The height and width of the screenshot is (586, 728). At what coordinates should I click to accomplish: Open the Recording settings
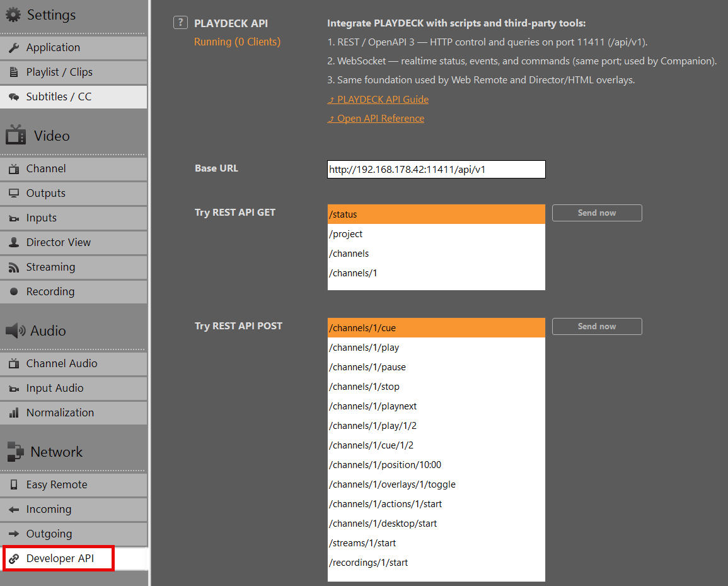(x=73, y=292)
